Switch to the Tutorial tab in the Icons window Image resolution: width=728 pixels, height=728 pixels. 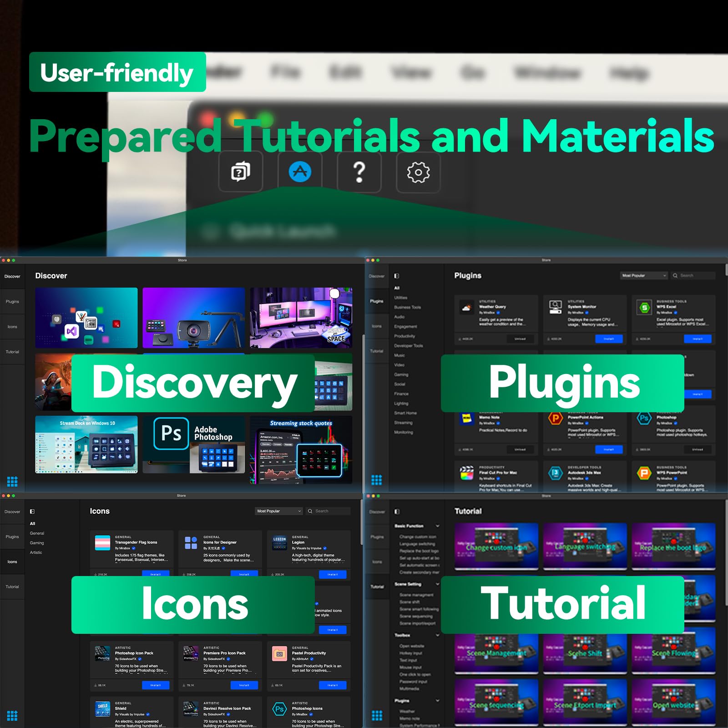[12, 587]
